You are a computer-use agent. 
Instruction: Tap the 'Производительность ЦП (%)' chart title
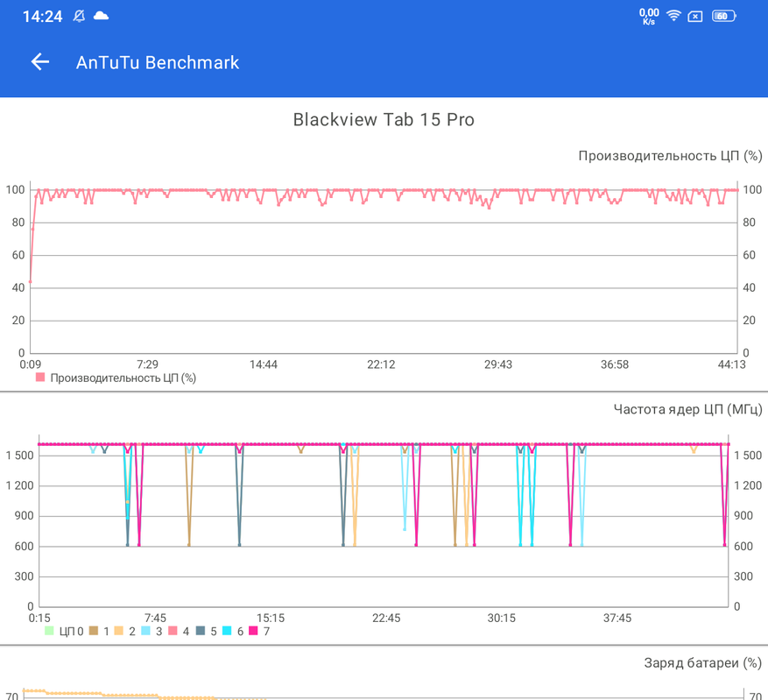[670, 156]
